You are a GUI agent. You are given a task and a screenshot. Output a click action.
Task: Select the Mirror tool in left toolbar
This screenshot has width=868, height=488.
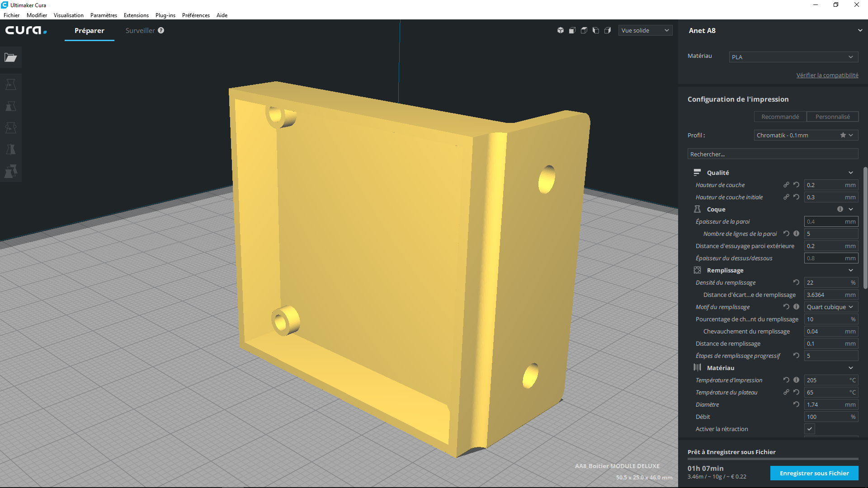click(11, 150)
